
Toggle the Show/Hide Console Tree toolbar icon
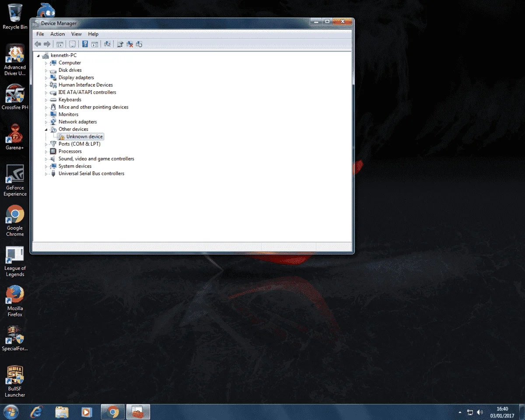[60, 44]
